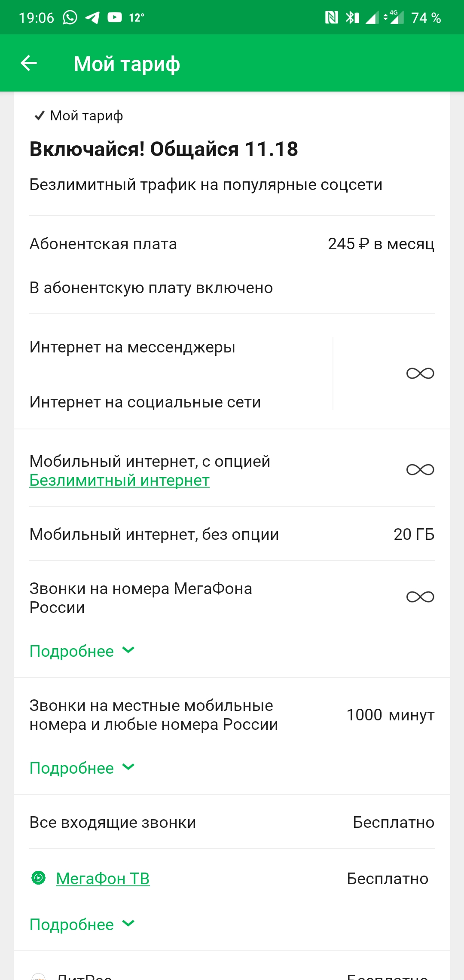The height and width of the screenshot is (980, 464).
Task: Tap the 20 ГБ mobile internet value
Action: (x=414, y=534)
